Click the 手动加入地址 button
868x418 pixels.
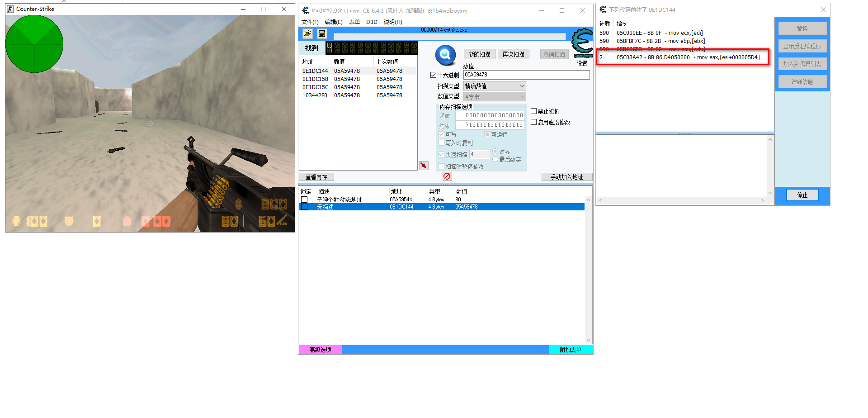567,177
